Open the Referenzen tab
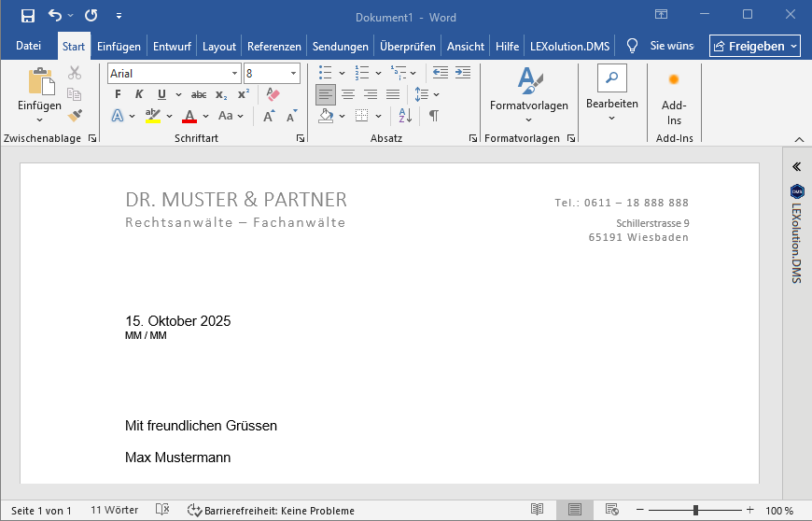This screenshot has height=521, width=812. tap(274, 47)
